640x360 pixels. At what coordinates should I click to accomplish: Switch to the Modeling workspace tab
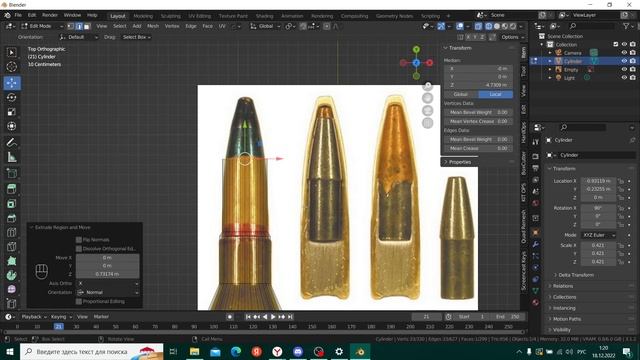pyautogui.click(x=143, y=16)
